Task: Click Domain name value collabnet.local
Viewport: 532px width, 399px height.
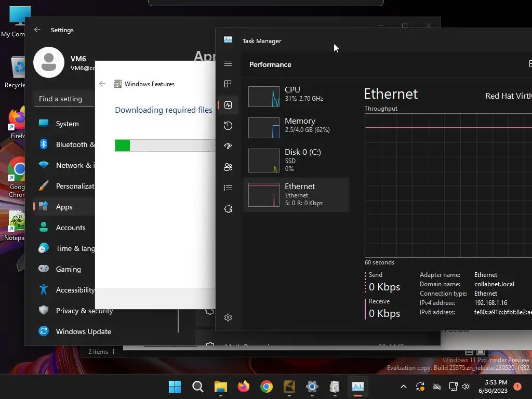Action: pyautogui.click(x=495, y=284)
